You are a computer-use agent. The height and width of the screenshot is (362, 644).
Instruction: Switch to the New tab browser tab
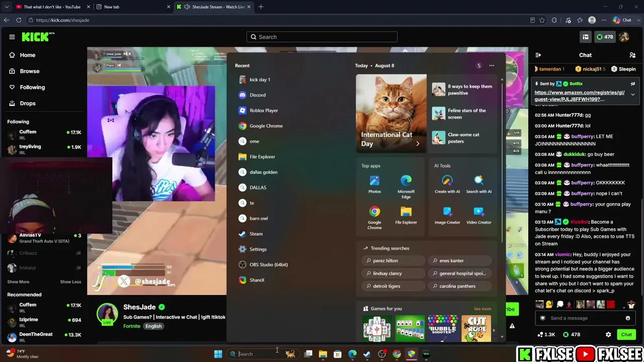click(x=132, y=7)
